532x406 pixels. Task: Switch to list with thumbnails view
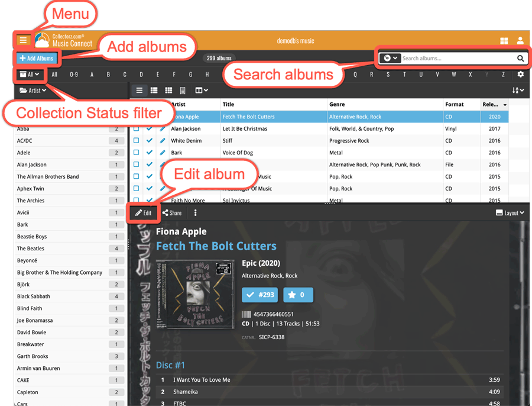pos(154,91)
